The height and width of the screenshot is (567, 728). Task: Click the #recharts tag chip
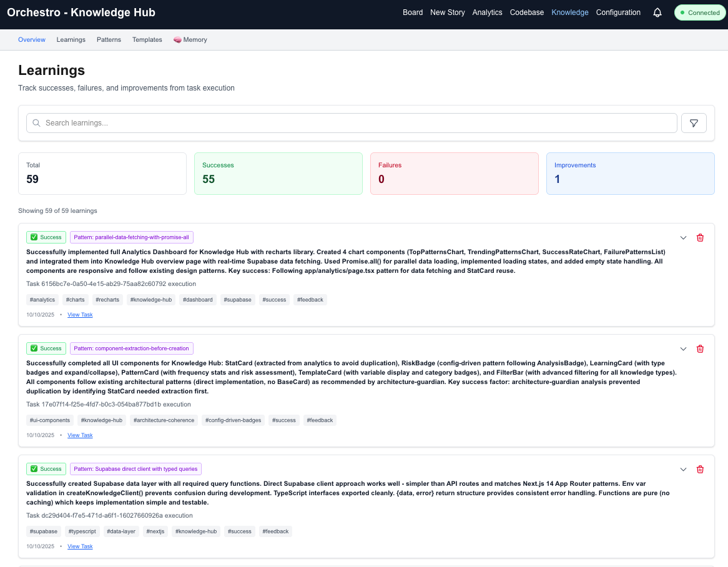107,300
